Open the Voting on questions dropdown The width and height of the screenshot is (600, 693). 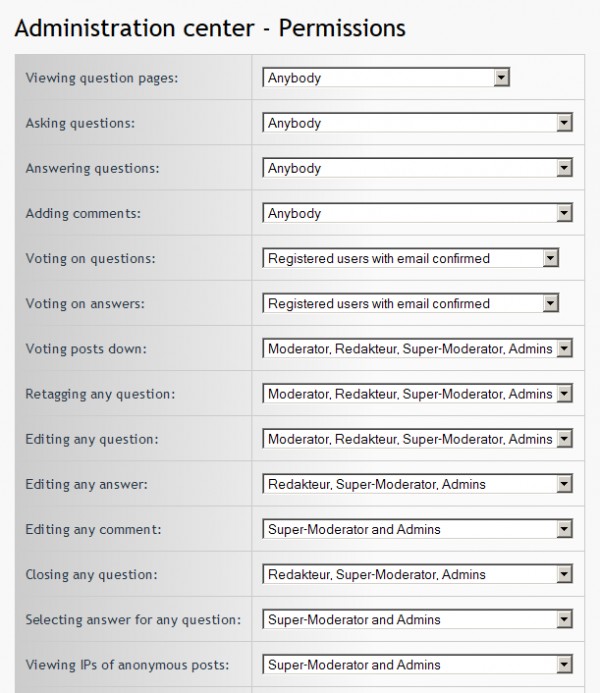point(410,258)
